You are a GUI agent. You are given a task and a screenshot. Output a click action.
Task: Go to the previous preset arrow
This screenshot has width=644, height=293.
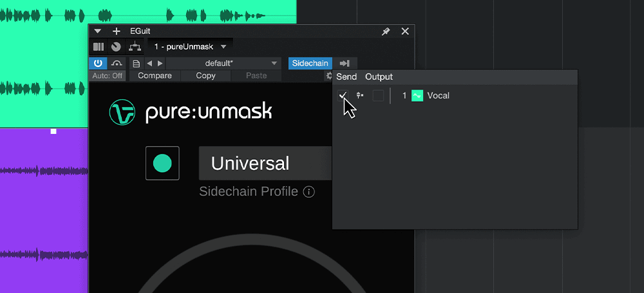(x=149, y=64)
